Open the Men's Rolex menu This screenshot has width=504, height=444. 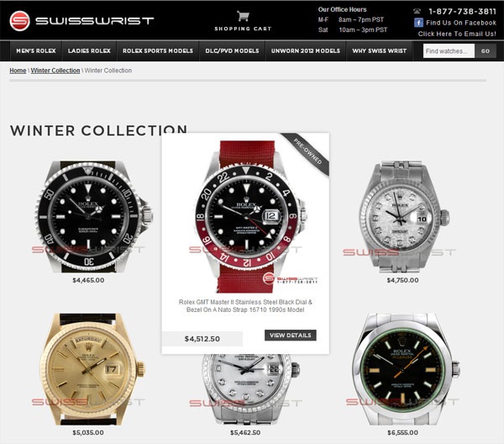click(x=36, y=50)
